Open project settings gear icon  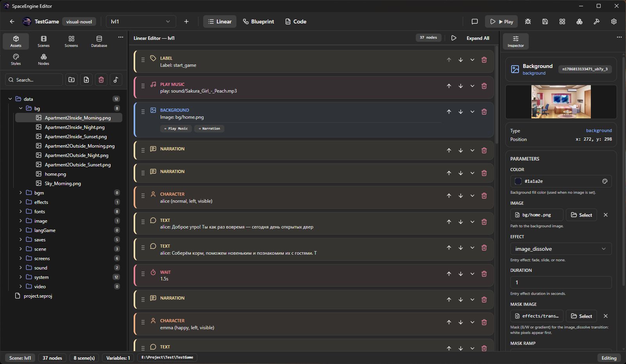[614, 21]
